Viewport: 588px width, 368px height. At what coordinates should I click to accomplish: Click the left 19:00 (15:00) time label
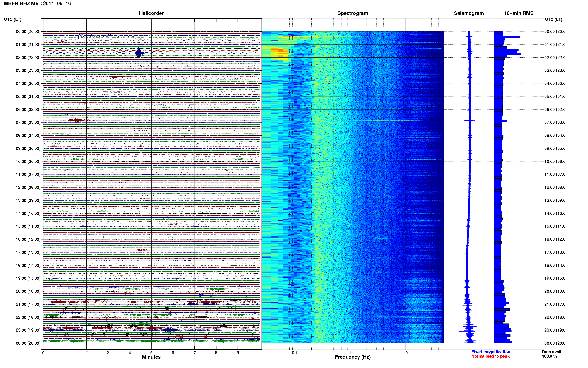pyautogui.click(x=28, y=278)
